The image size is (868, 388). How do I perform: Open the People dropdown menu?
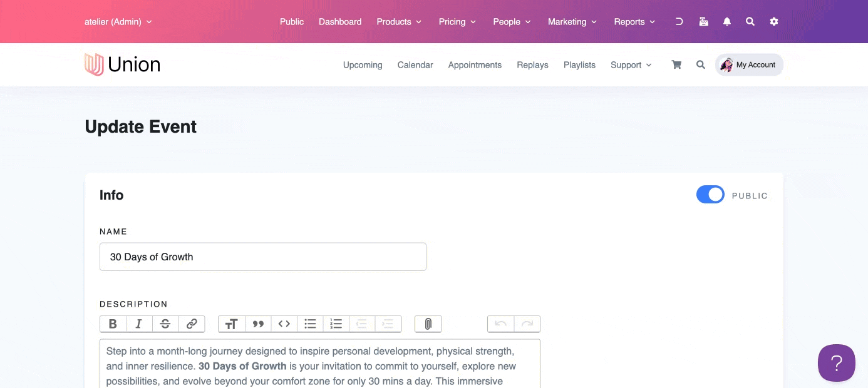tap(512, 21)
